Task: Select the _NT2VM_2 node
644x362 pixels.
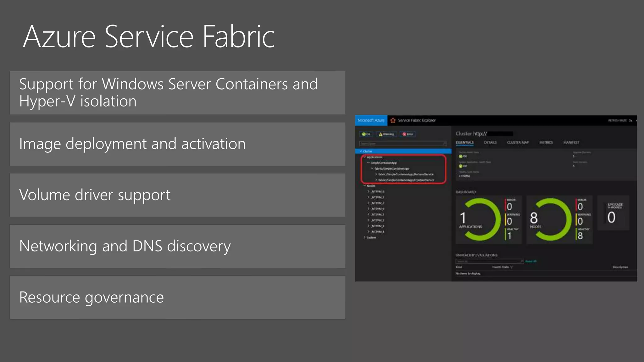Action: point(377,220)
